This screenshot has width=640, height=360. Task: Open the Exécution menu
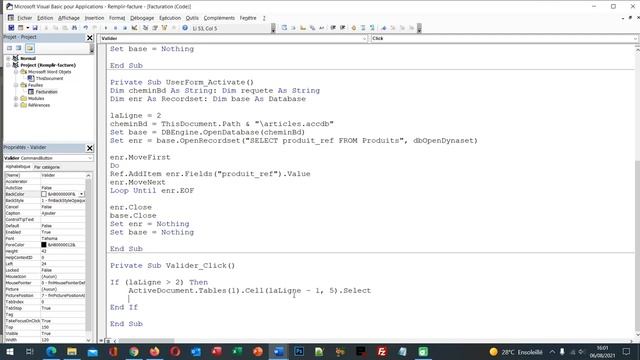(x=170, y=18)
